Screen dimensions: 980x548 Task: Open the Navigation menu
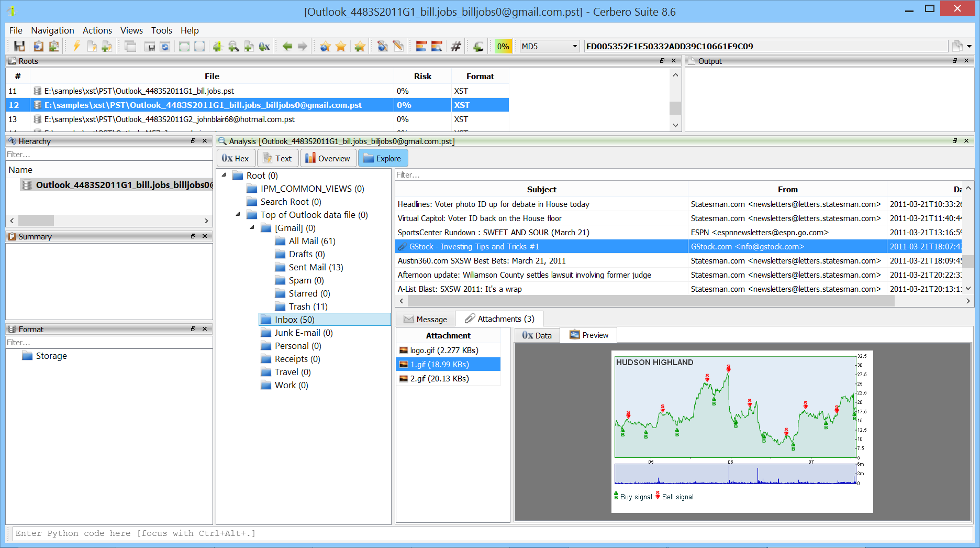click(52, 30)
